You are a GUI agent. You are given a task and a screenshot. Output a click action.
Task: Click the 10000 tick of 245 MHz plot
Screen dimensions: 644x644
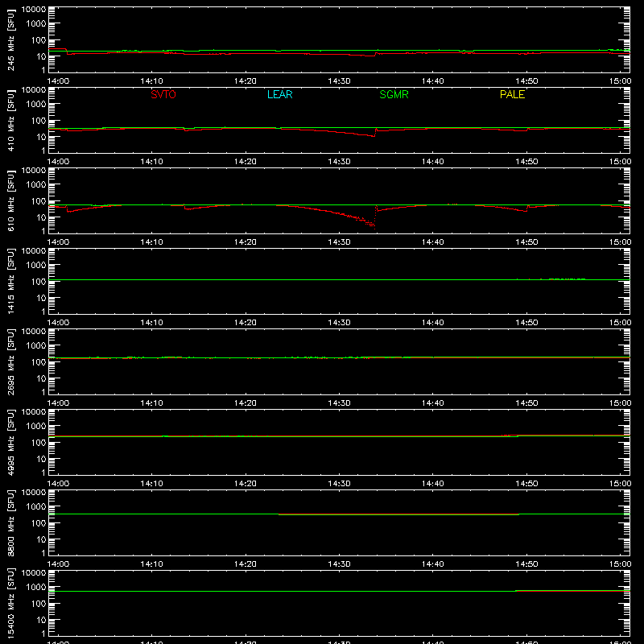click(34, 10)
